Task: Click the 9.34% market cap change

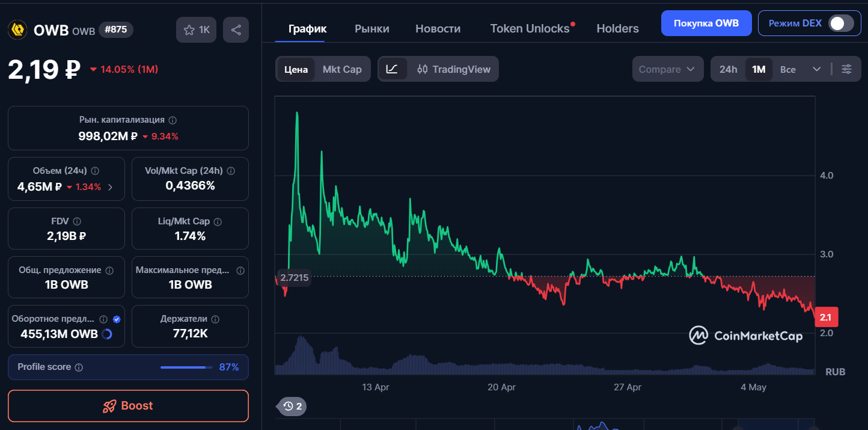Action: [165, 137]
